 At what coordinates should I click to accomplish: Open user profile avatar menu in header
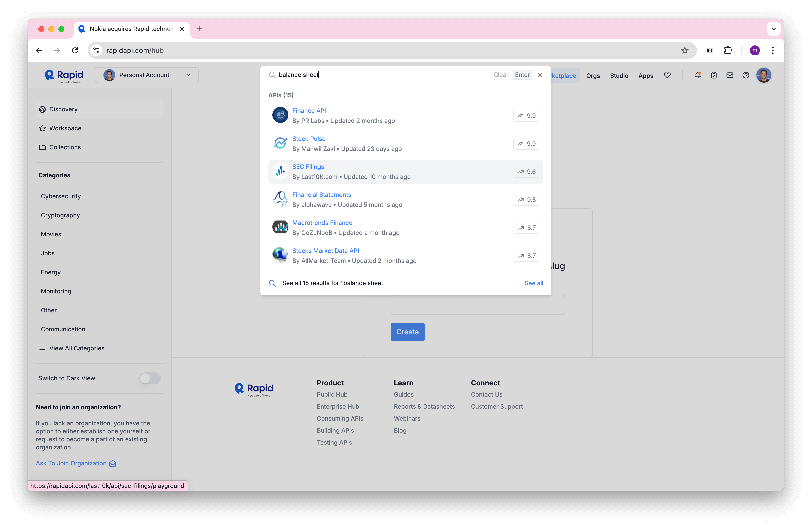tap(764, 75)
